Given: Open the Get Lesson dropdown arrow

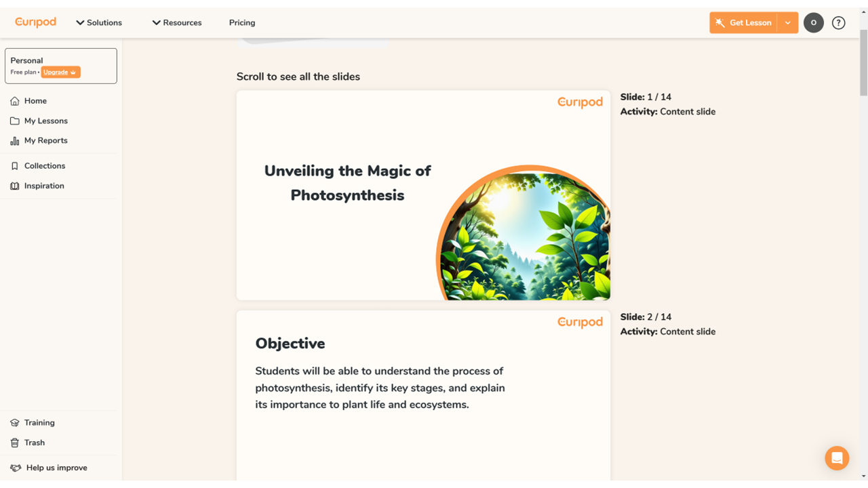Looking at the screenshot, I should (788, 23).
